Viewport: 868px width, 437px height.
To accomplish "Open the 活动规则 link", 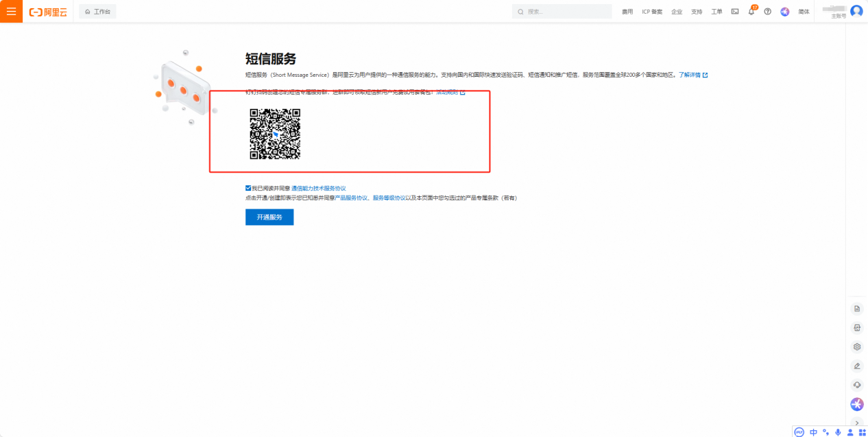I will click(450, 92).
